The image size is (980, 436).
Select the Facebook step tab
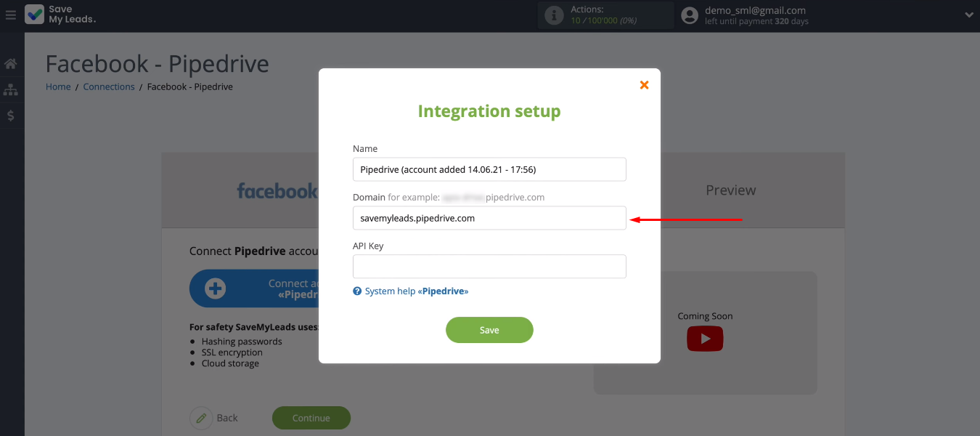click(x=277, y=191)
